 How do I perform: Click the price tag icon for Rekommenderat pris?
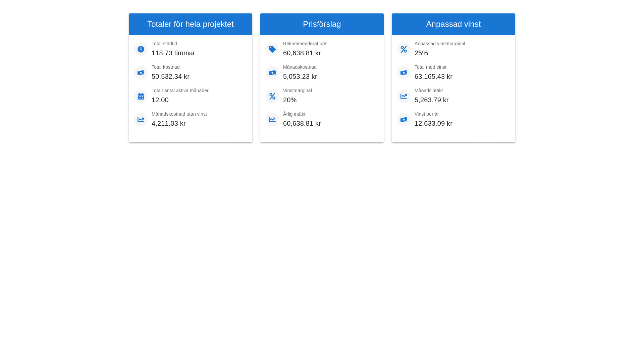(x=272, y=49)
